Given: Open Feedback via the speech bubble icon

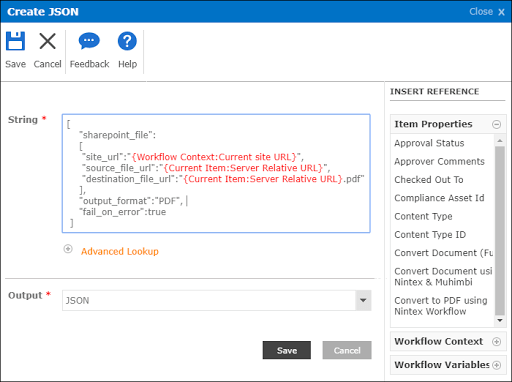Looking at the screenshot, I should pos(89,41).
